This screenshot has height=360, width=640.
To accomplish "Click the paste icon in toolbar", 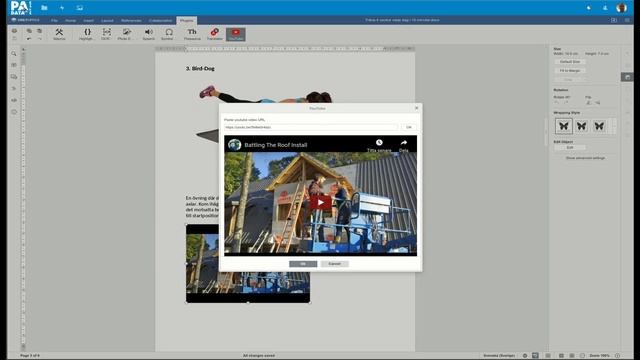I will pos(40,31).
